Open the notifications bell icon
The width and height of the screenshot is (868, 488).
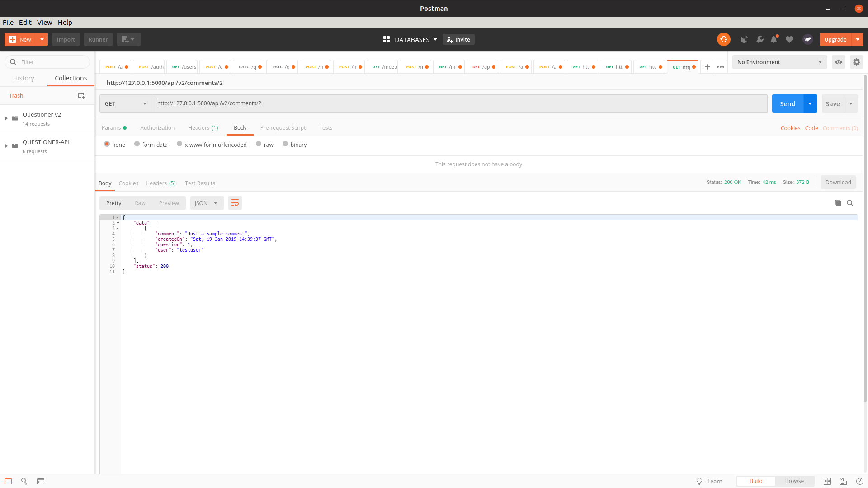click(x=774, y=39)
